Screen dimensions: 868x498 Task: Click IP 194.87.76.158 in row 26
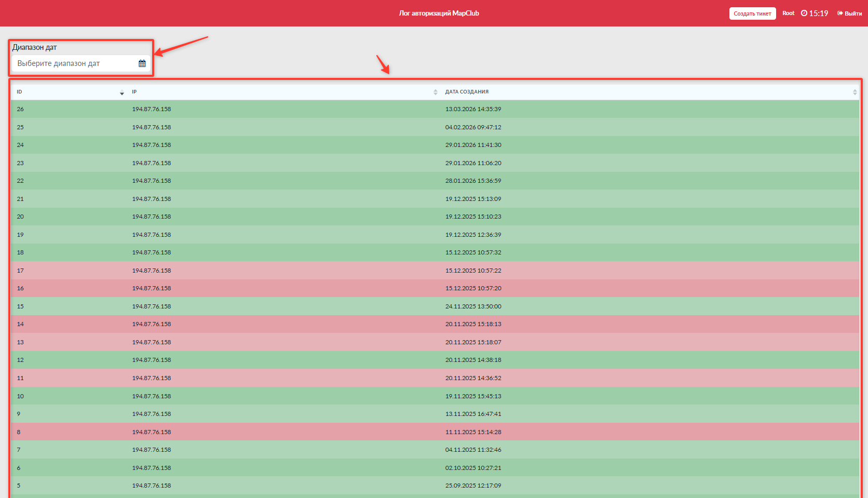click(152, 109)
